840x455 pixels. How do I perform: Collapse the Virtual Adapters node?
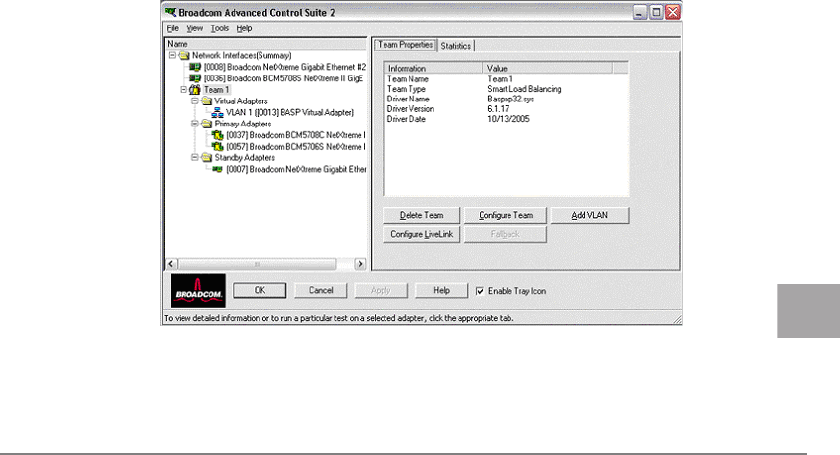pos(194,101)
